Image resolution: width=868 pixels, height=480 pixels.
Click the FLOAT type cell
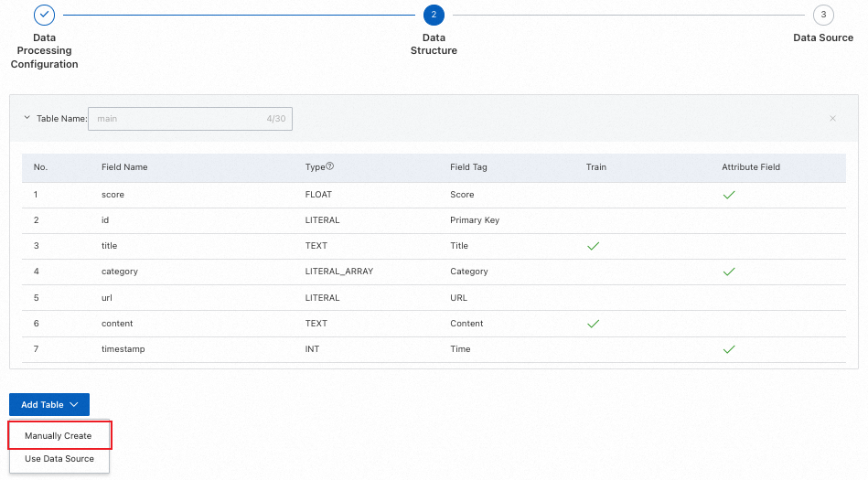[318, 195]
